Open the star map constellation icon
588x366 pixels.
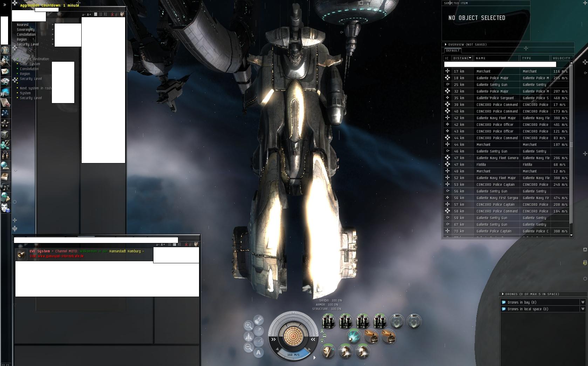(5, 113)
